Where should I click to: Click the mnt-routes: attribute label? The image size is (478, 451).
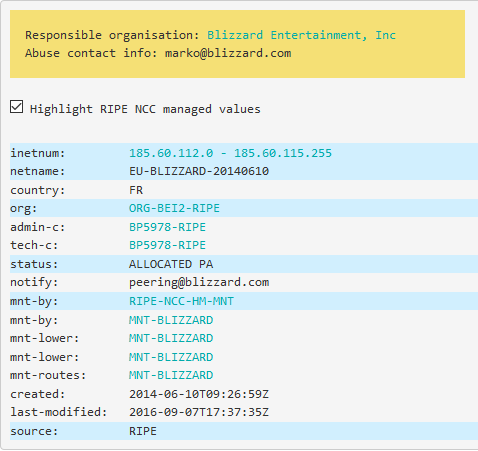tap(48, 375)
